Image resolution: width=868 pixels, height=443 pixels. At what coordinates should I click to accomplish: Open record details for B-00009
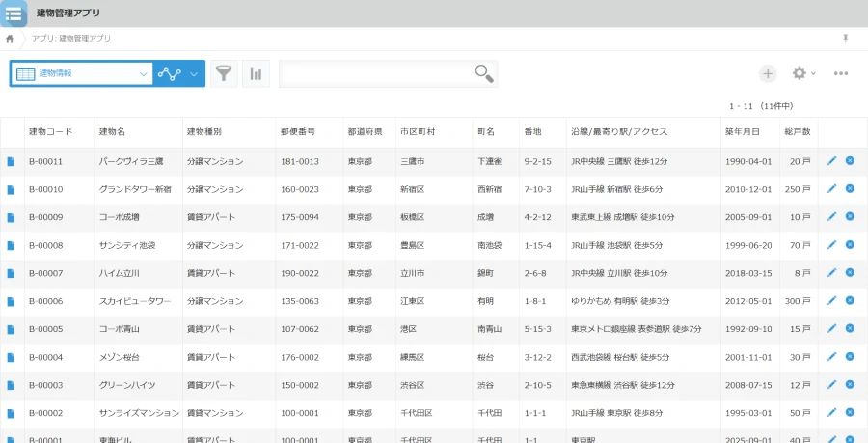[11, 217]
